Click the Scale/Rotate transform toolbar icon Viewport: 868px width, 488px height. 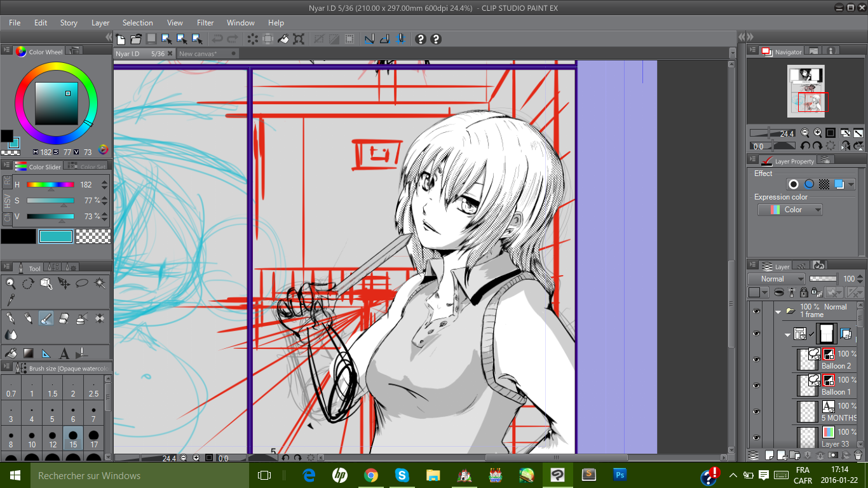(x=299, y=39)
